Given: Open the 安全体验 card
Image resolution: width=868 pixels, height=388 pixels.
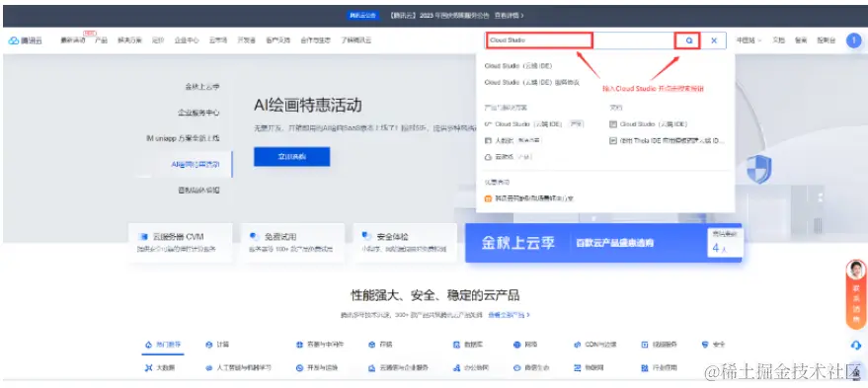Looking at the screenshot, I should (405, 243).
